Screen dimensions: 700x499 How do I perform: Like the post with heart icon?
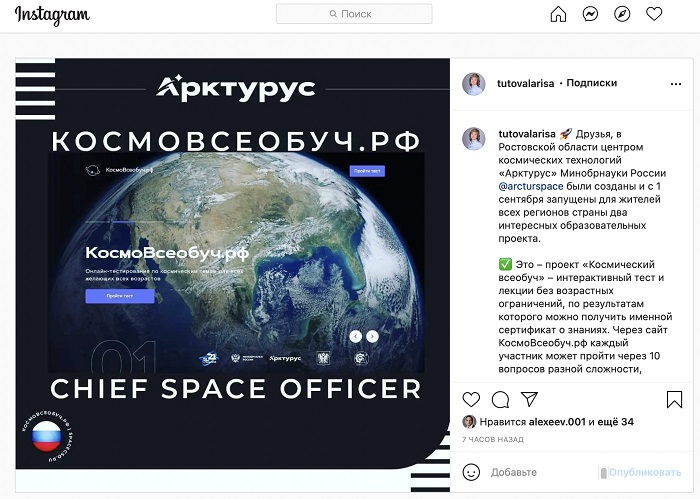[x=471, y=399]
